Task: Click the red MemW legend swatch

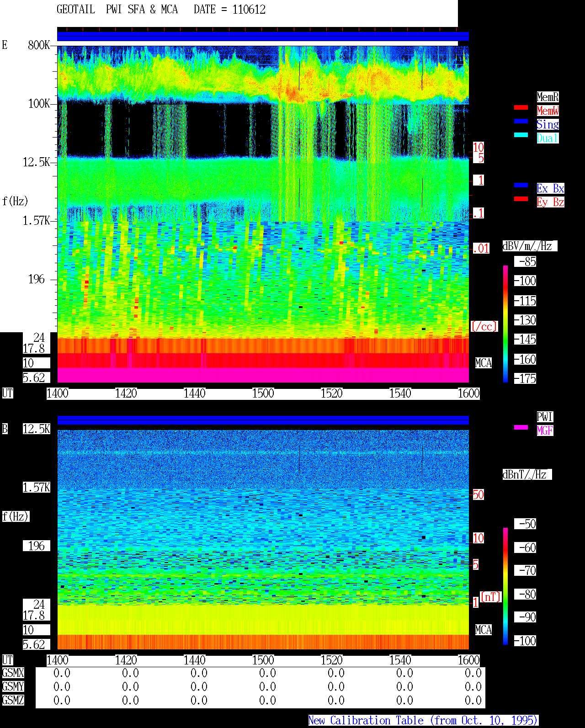Action: 521,107
